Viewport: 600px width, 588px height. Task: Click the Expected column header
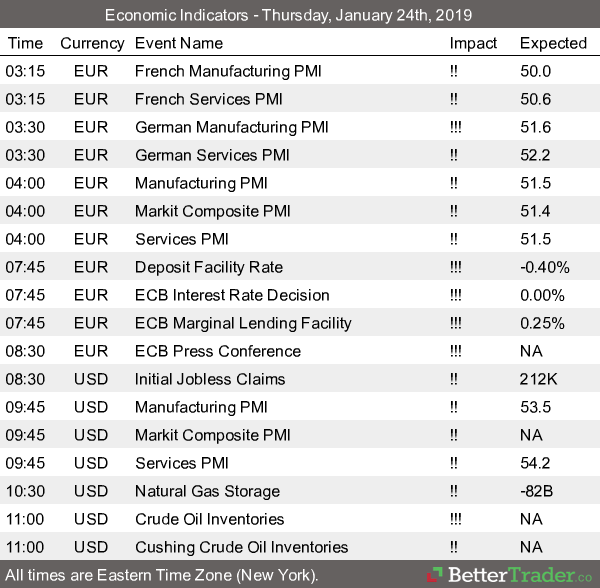click(553, 43)
